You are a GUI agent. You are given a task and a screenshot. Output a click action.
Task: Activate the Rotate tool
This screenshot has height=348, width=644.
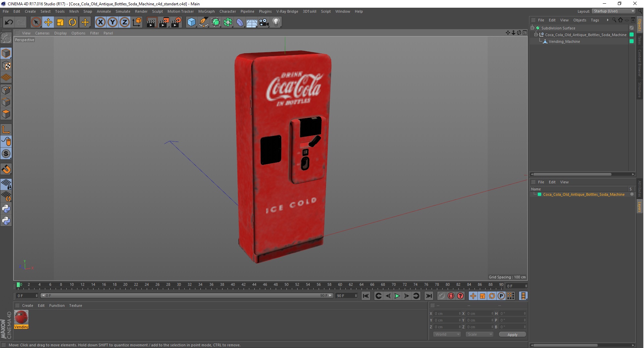[72, 22]
